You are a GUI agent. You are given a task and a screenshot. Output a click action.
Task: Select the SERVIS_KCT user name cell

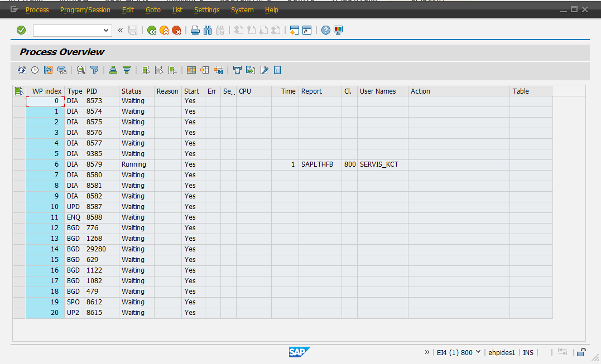(x=382, y=164)
